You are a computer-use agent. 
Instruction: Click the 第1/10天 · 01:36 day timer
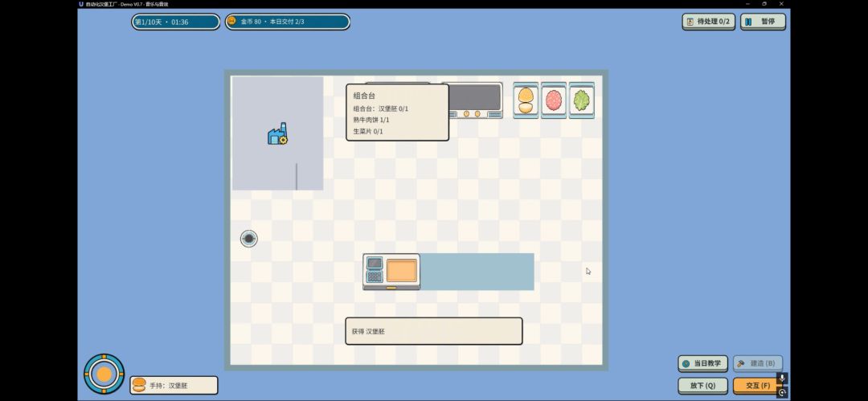(175, 23)
